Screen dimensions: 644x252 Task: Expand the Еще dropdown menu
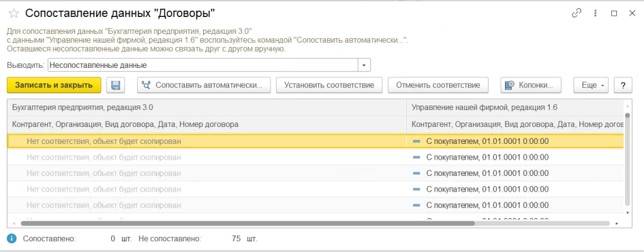pyautogui.click(x=591, y=85)
